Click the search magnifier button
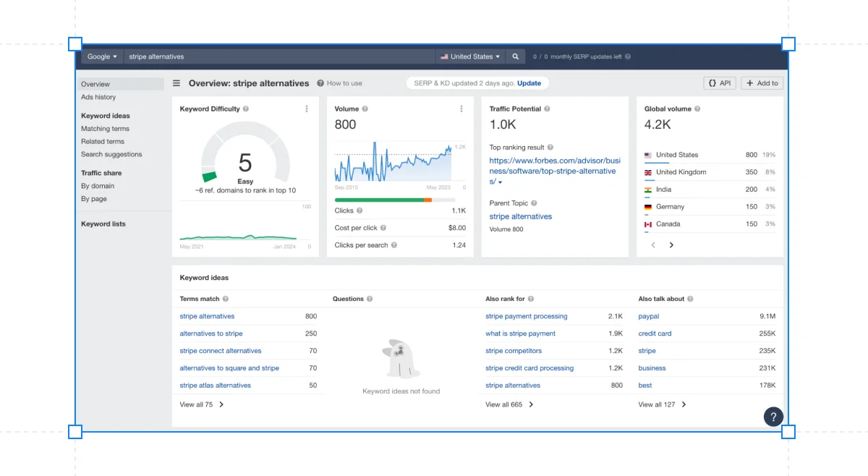Screen dimensions: 868x476 point(516,56)
